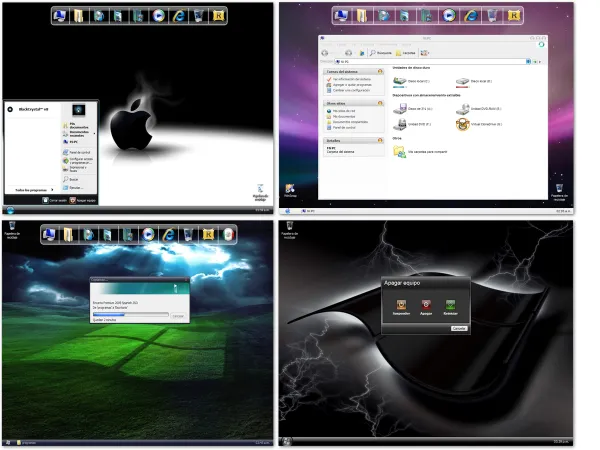Image resolution: width=600 pixels, height=450 pixels.
Task: Collapse Tareas del sistema panel
Action: (380, 72)
